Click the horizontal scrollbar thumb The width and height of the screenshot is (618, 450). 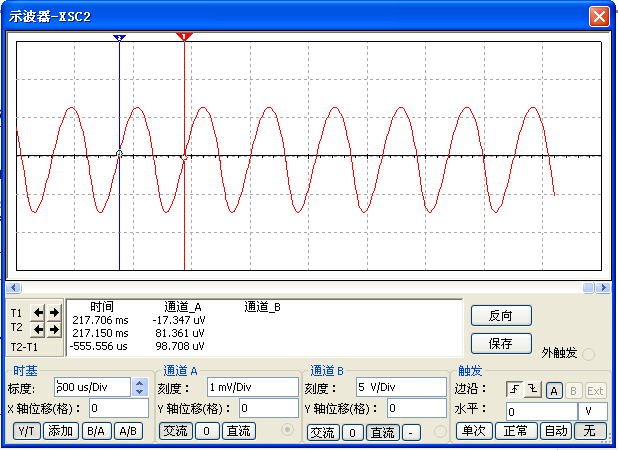tap(588, 288)
